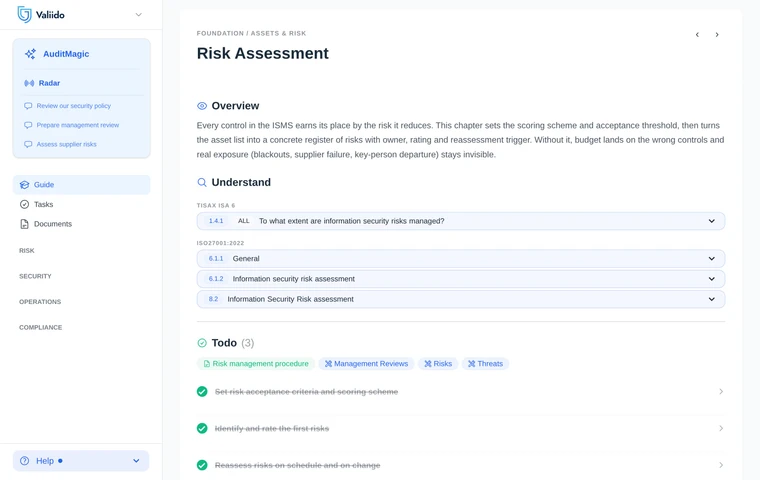Viewport: 768px width, 480px height.
Task: Click ISO27001:2022 section label
Action: (x=220, y=243)
